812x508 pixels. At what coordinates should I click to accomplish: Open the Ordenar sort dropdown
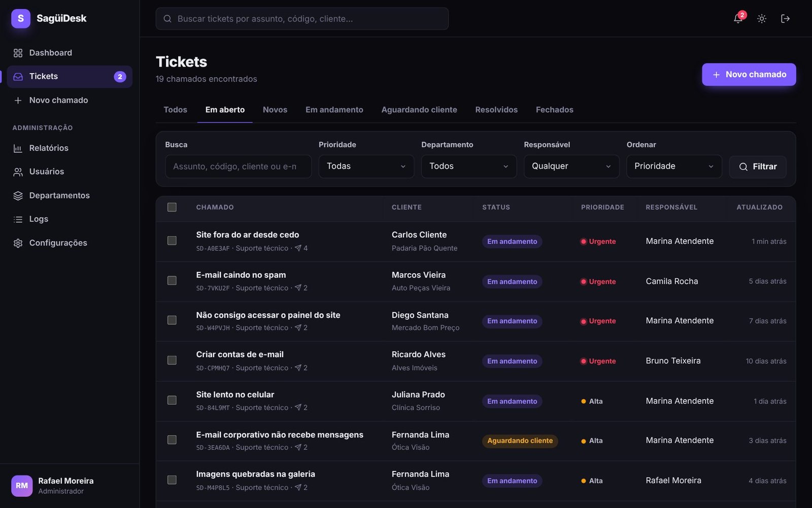674,167
